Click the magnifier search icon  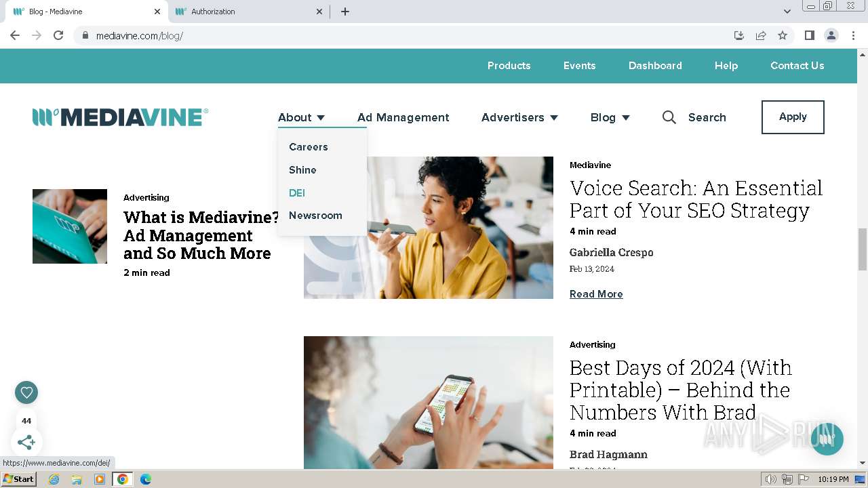point(669,117)
